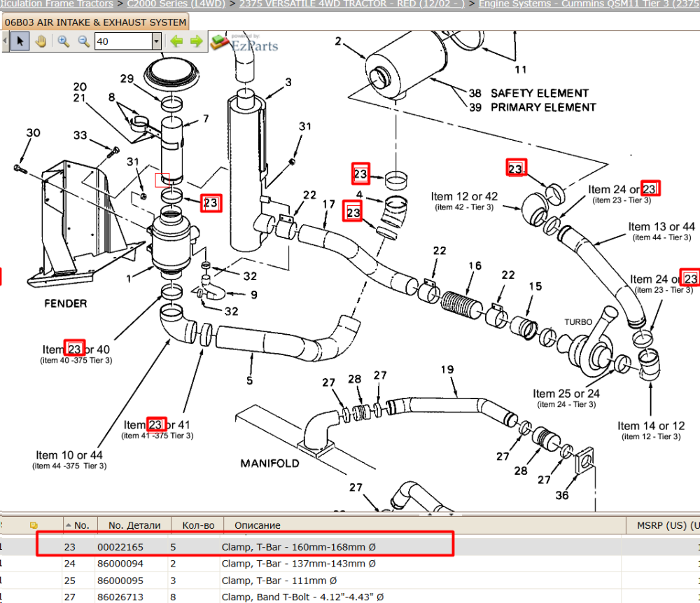The width and height of the screenshot is (700, 603).
Task: Click item number 25 in table
Action: pos(69,581)
